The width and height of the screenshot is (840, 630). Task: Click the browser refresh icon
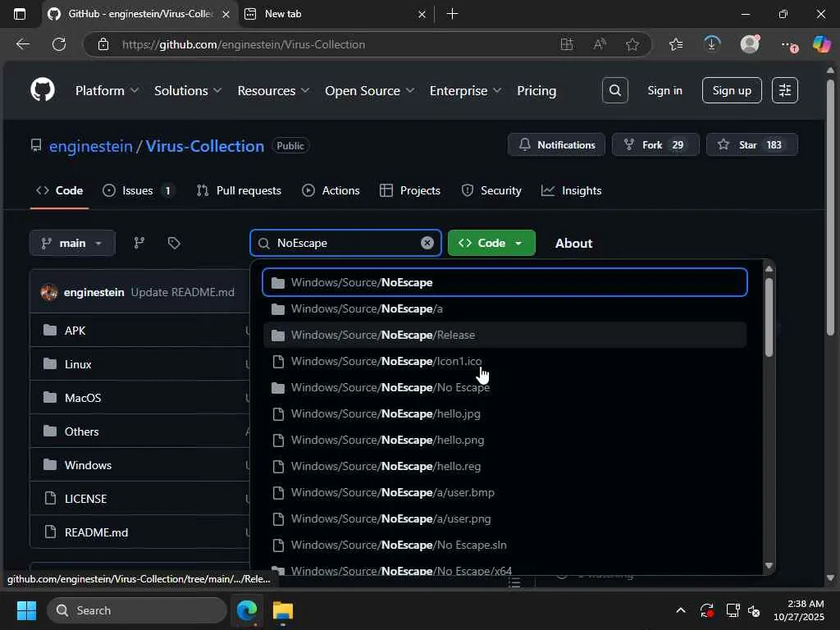59,44
